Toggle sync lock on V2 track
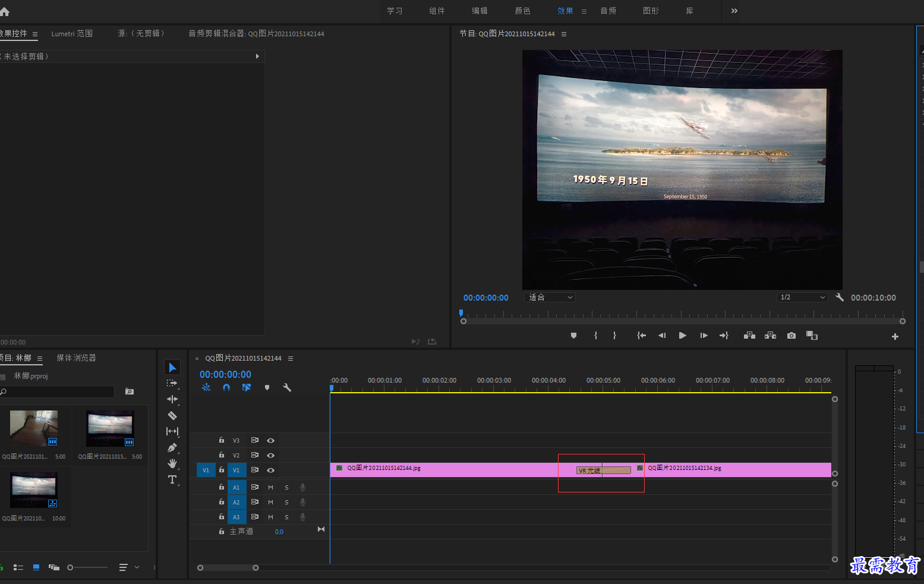The height and width of the screenshot is (584, 924). pos(254,455)
